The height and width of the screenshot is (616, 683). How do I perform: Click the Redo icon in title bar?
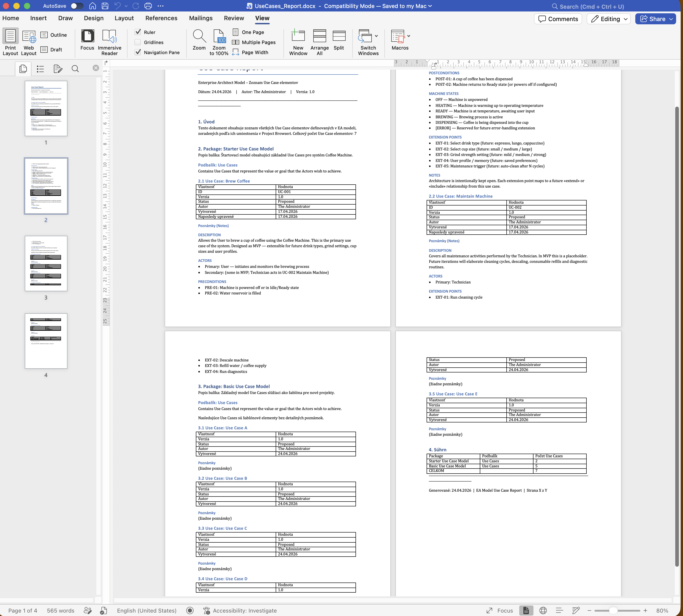pyautogui.click(x=136, y=6)
